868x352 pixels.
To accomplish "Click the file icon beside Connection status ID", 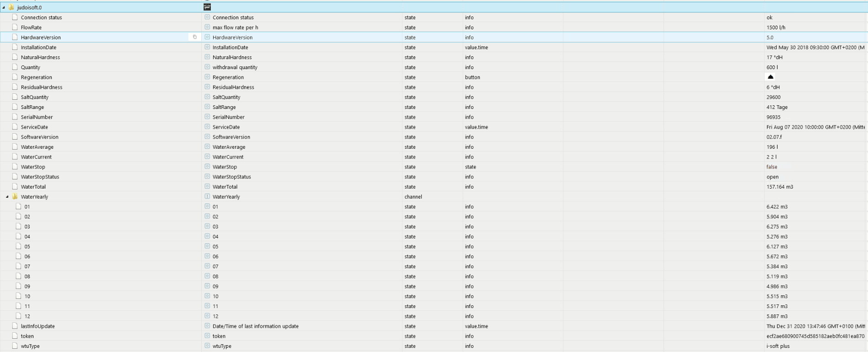I will (x=15, y=17).
